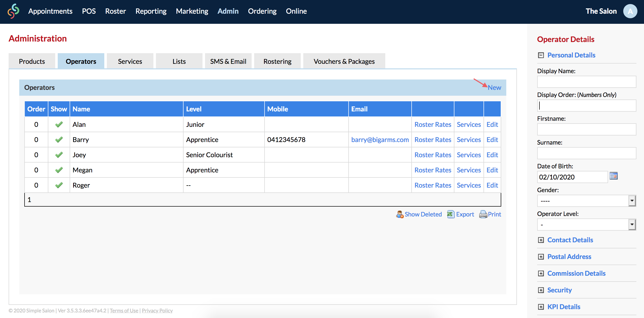Select the Operators tab
Image resolution: width=644 pixels, height=318 pixels.
[x=81, y=61]
